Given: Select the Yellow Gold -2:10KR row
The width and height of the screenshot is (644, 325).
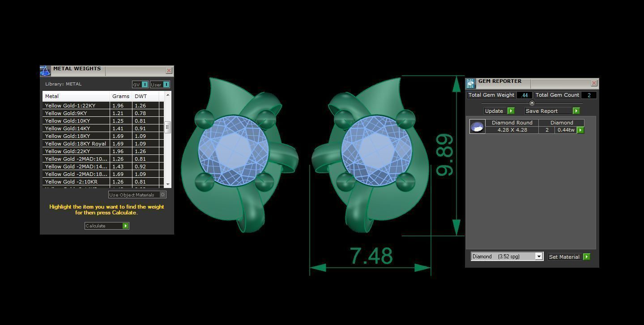Looking at the screenshot, I should pyautogui.click(x=103, y=182).
